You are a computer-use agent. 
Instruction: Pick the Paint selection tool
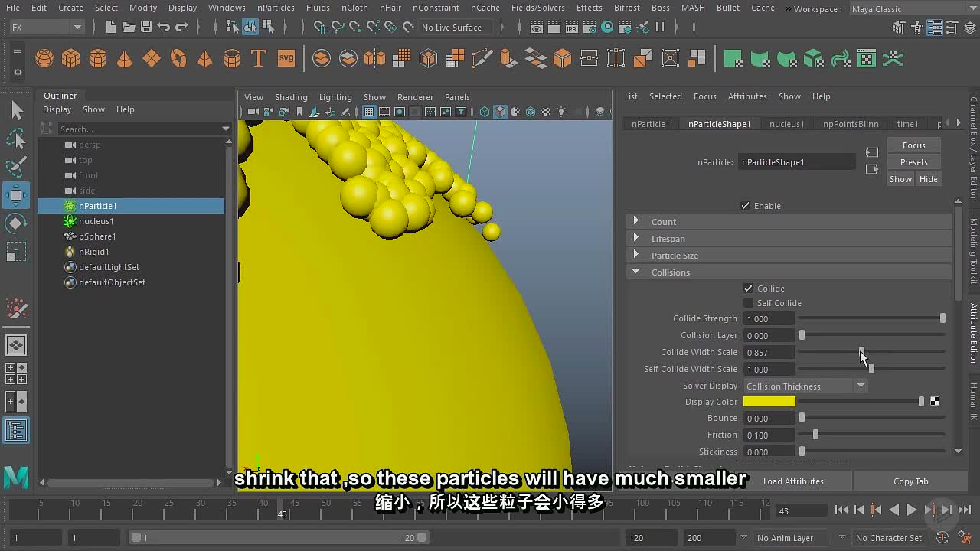point(16,166)
